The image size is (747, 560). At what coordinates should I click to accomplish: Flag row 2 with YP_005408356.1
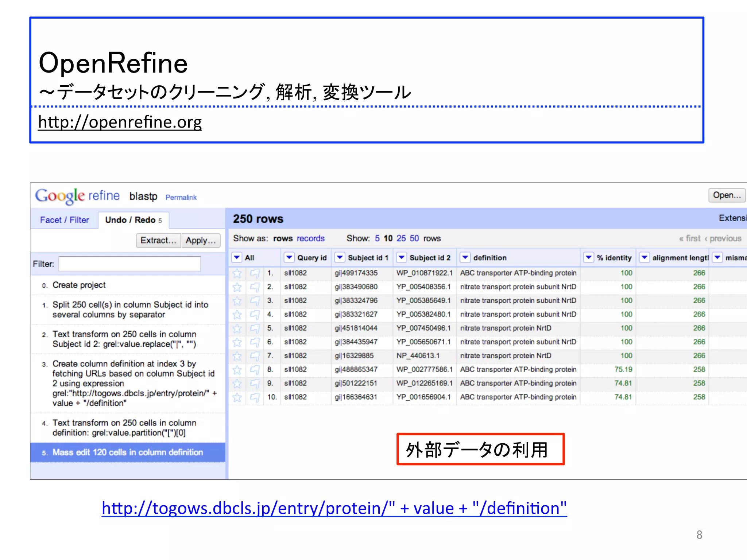pyautogui.click(x=255, y=287)
